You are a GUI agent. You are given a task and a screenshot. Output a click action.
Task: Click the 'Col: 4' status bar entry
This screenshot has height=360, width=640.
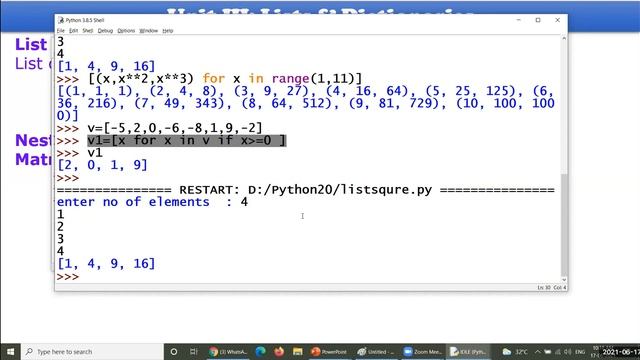pyautogui.click(x=560, y=288)
